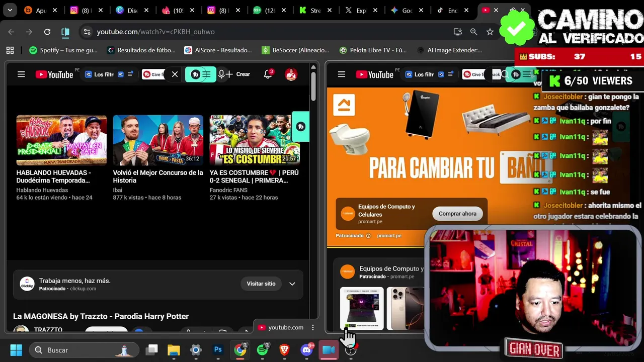The height and width of the screenshot is (362, 644).
Task: Click the YouTube logo in right window
Action: [375, 74]
